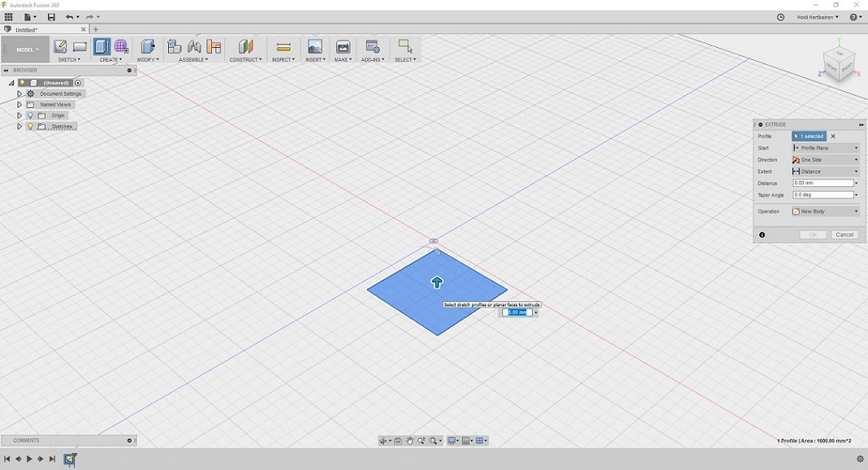Expand the Document Settings node

click(19, 94)
